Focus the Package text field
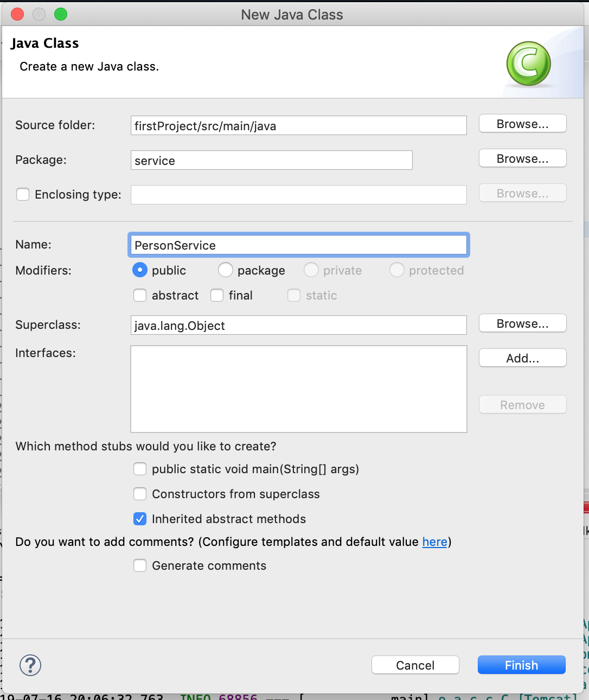 click(x=272, y=160)
